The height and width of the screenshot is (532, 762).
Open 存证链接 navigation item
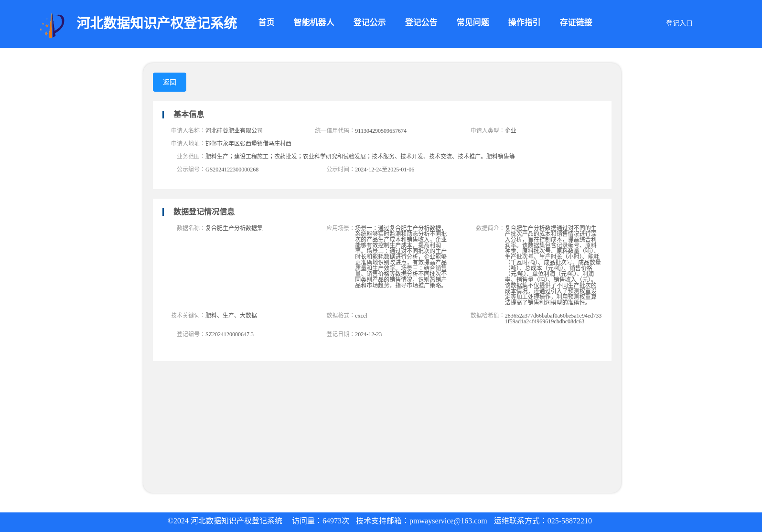point(576,22)
